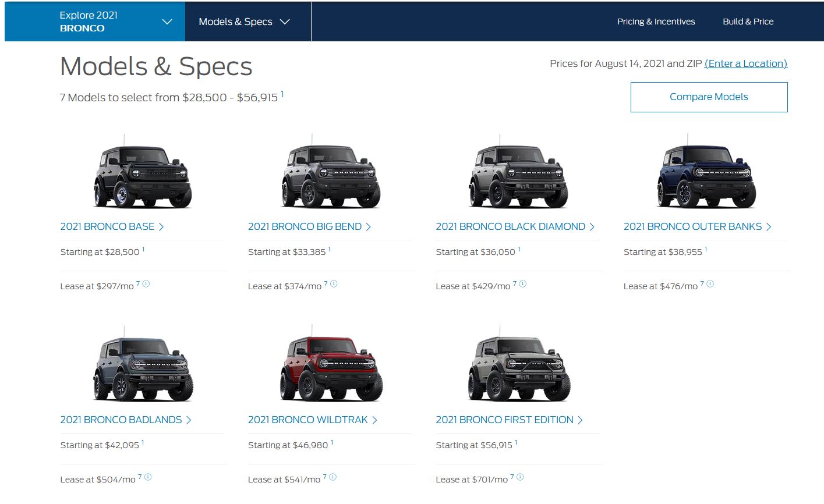Select the gray Bronco Big Bend image
Image resolution: width=824 pixels, height=504 pixels.
pos(331,172)
